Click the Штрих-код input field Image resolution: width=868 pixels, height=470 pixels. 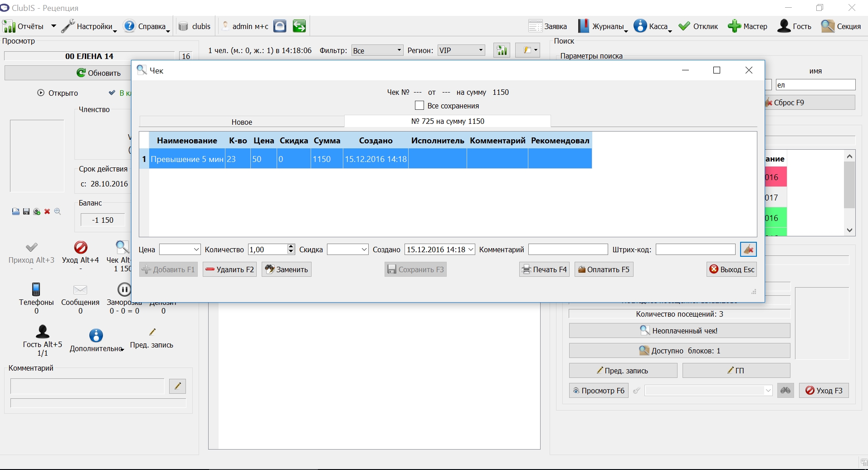[x=696, y=250]
